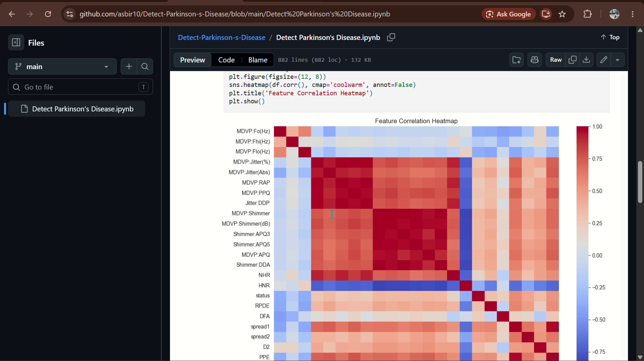Click the spread1 row label
Viewport: 644px width, 361px height.
coord(260,326)
